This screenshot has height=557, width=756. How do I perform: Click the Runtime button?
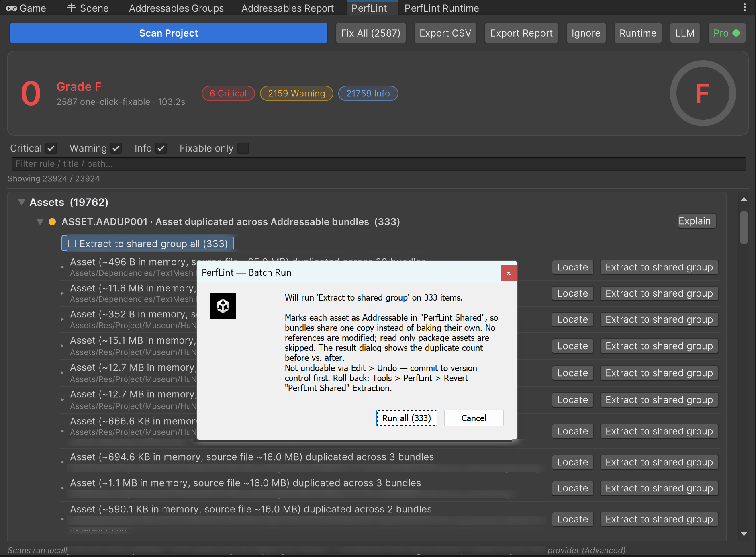click(638, 33)
